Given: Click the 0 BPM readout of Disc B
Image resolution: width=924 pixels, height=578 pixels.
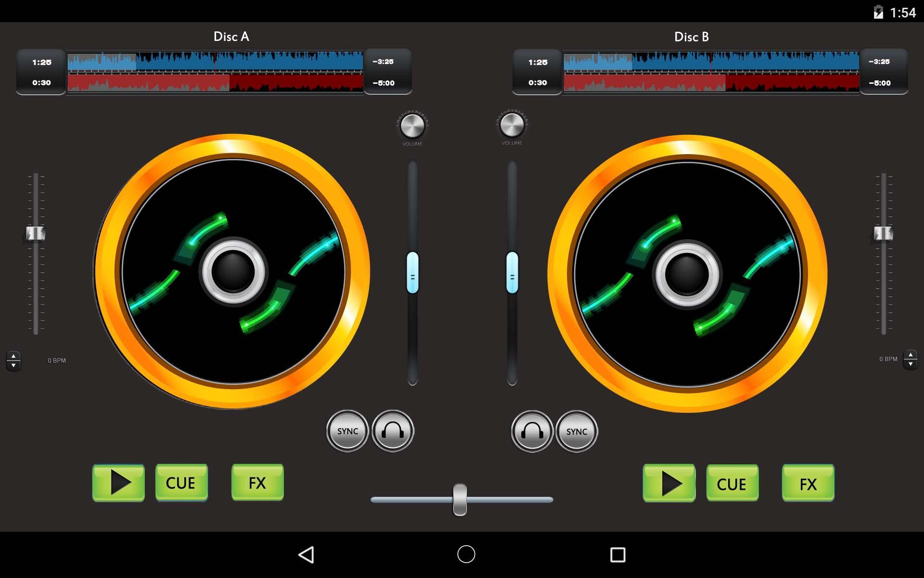Looking at the screenshot, I should 888,359.
